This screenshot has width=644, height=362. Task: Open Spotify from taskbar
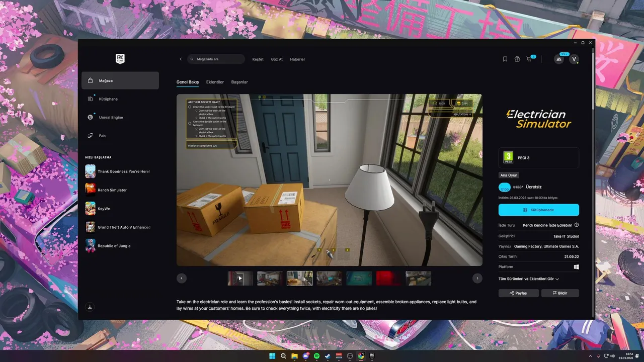316,356
